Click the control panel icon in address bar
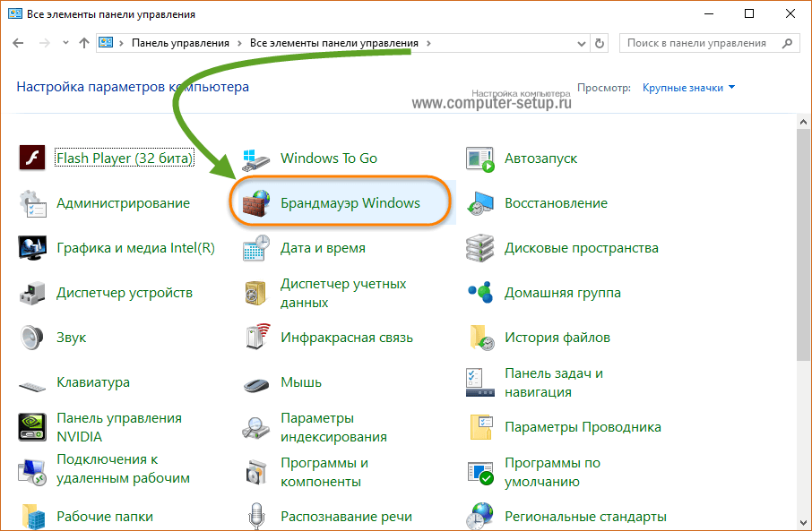 (106, 43)
